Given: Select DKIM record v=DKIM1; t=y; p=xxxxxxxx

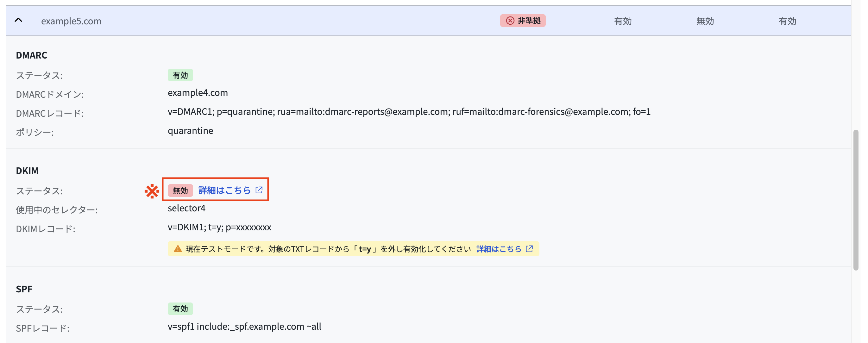Looking at the screenshot, I should 219,228.
